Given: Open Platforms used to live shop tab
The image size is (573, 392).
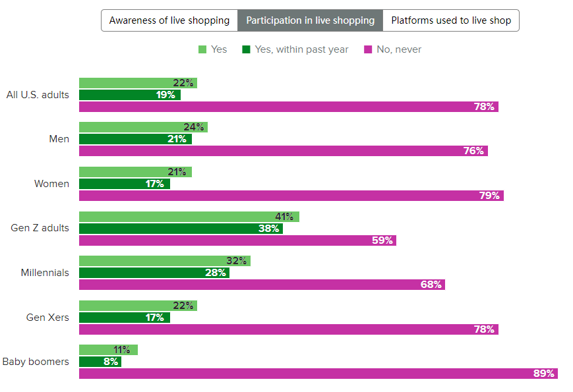Looking at the screenshot, I should [x=451, y=20].
